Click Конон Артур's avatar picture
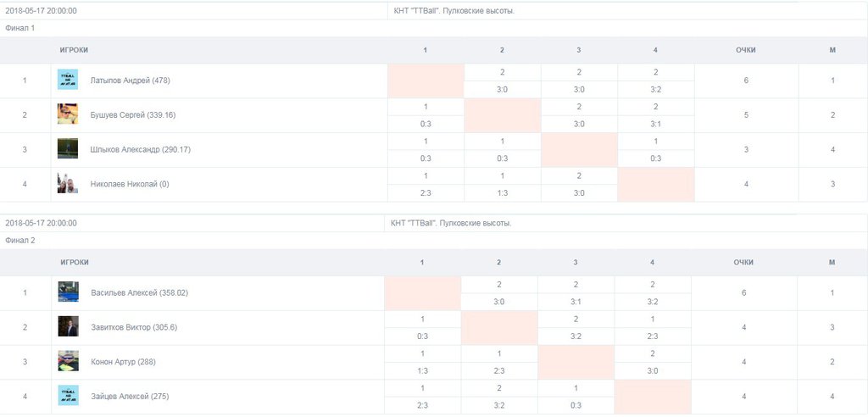This screenshot has width=868, height=417. (69, 361)
